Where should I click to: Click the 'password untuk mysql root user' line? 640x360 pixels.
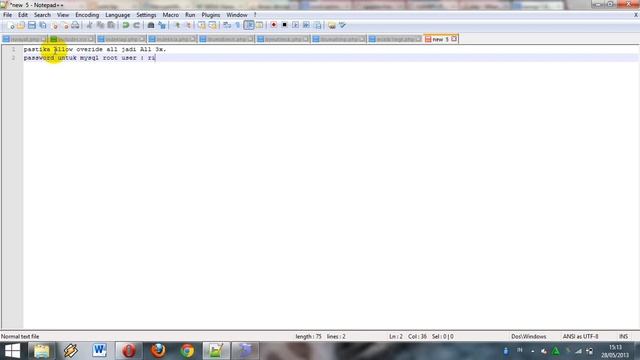(x=90, y=58)
